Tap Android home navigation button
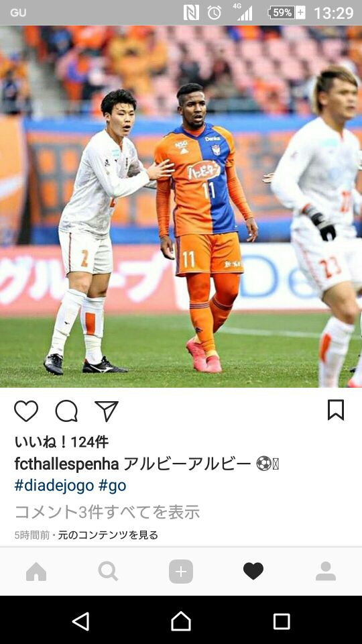362x644 pixels. pyautogui.click(x=181, y=621)
